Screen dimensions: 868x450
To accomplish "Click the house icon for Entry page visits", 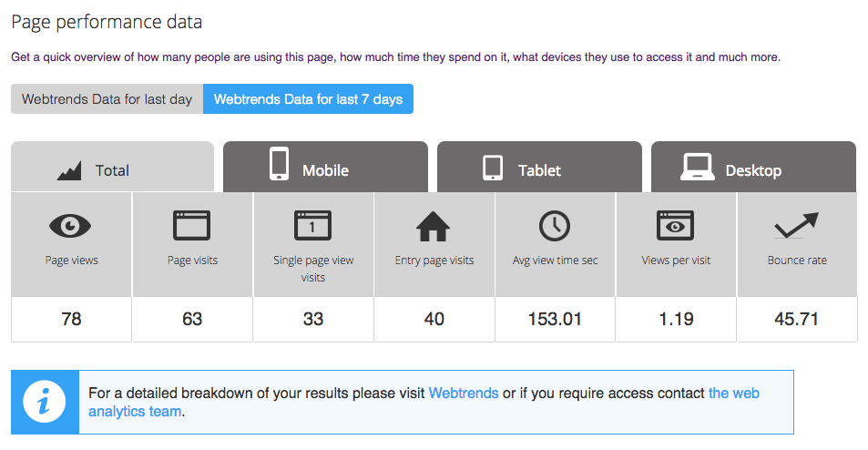I will point(434,225).
